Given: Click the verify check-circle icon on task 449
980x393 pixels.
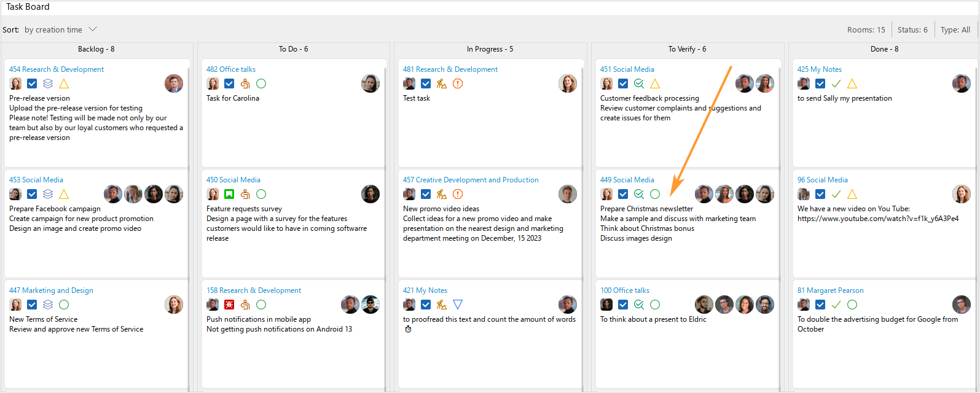Looking at the screenshot, I should point(639,194).
